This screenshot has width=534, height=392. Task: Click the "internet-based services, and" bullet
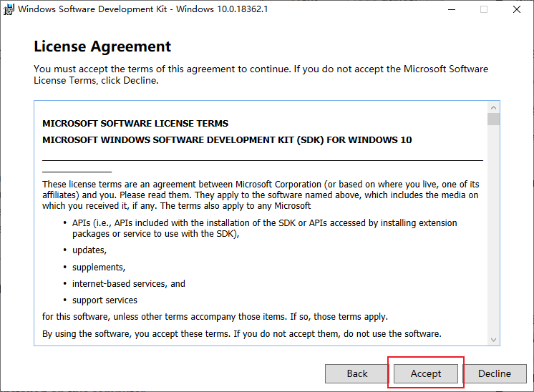[129, 283]
